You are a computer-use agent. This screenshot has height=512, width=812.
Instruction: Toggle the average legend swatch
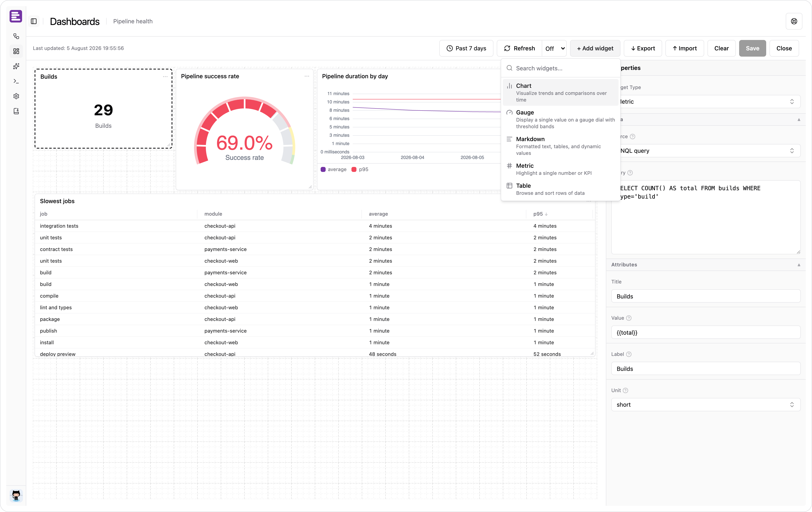pos(323,169)
